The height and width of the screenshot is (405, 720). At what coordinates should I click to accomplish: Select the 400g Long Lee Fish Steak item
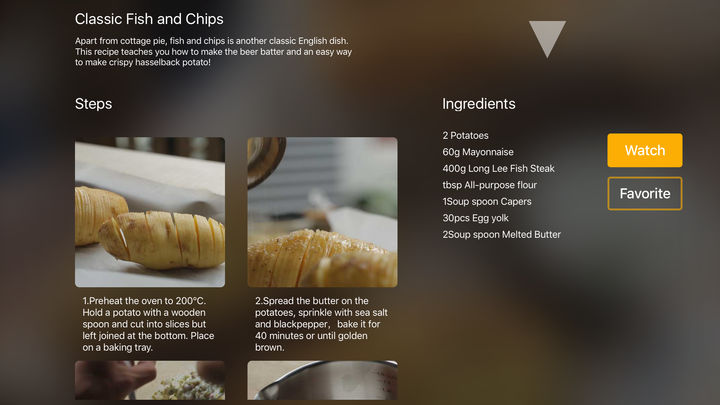click(499, 169)
